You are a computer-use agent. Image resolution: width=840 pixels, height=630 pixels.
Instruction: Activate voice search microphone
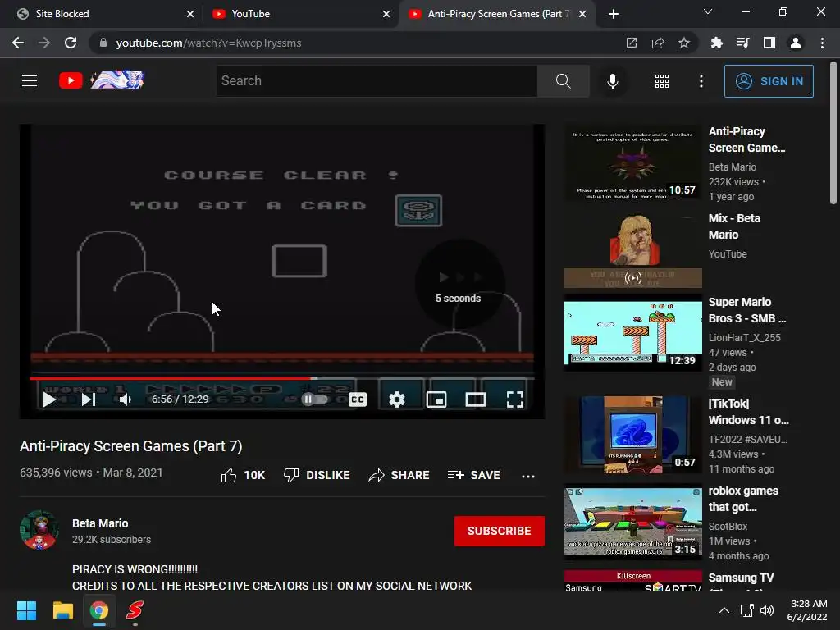coord(612,81)
